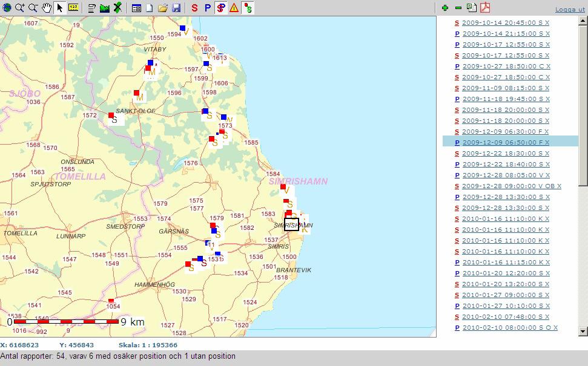Open report 2009-12-28 08:05:00 V X
Image resolution: width=588 pixels, height=366 pixels.
(506, 175)
